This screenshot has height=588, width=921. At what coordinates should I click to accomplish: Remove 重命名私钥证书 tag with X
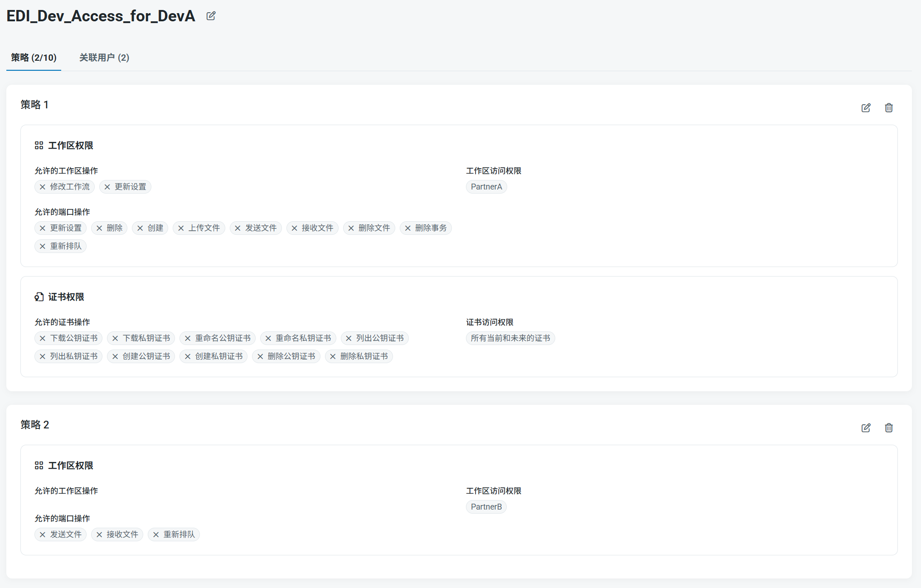tap(268, 338)
